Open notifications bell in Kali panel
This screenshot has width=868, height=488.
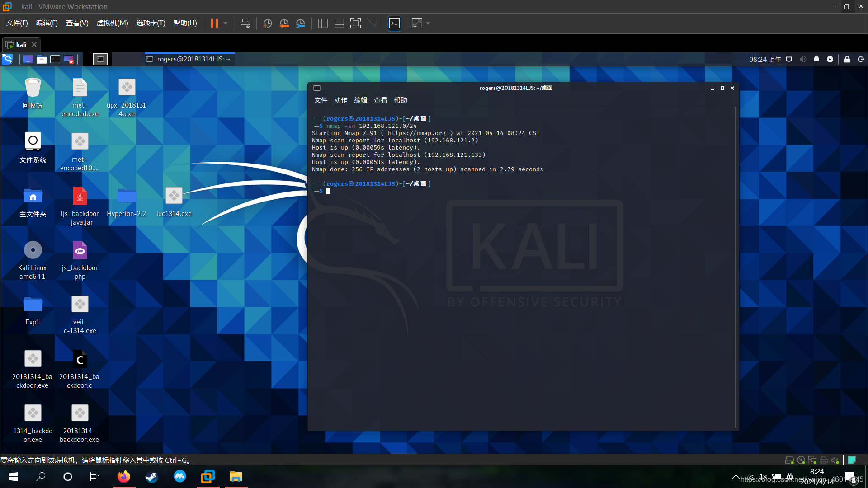pyautogui.click(x=816, y=59)
